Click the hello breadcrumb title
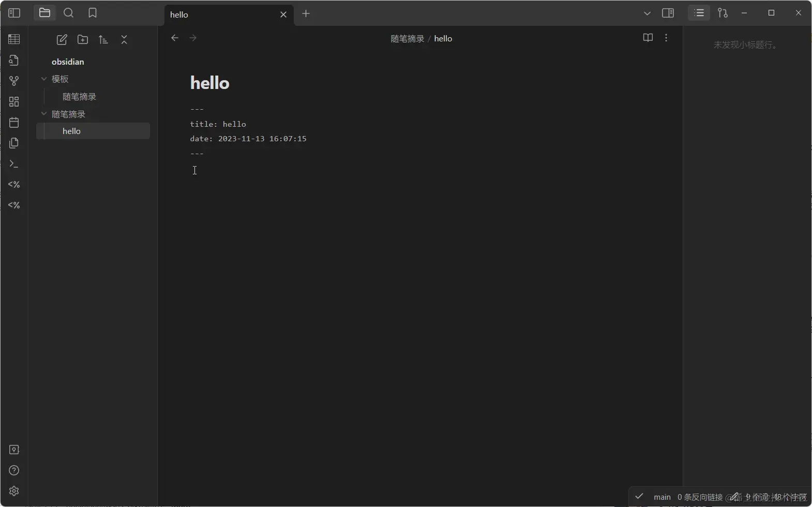This screenshot has height=507, width=812. (443, 39)
